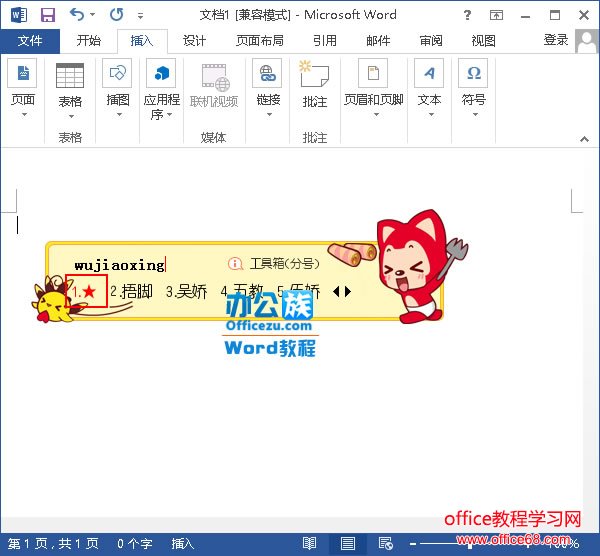
Task: Switch to the 审阅 tab
Action: [431, 41]
